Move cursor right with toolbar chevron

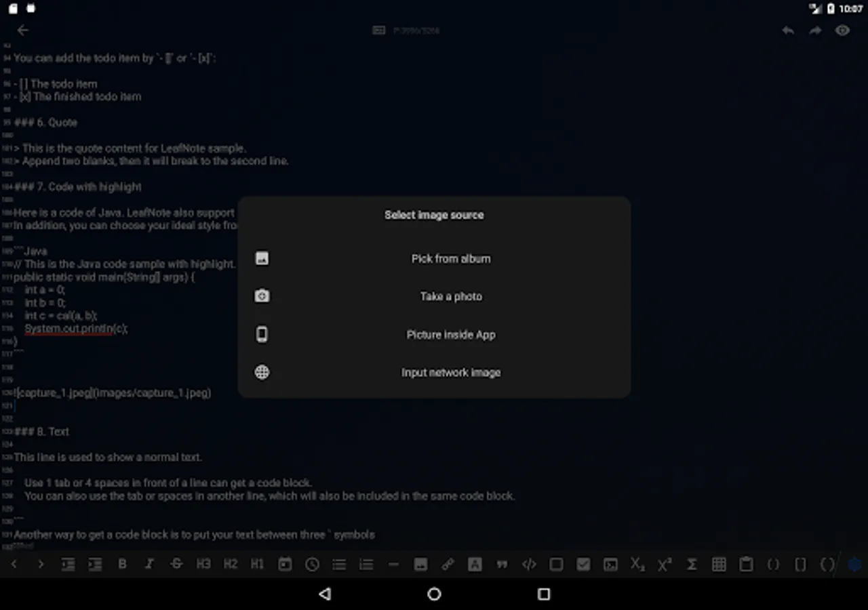41,564
